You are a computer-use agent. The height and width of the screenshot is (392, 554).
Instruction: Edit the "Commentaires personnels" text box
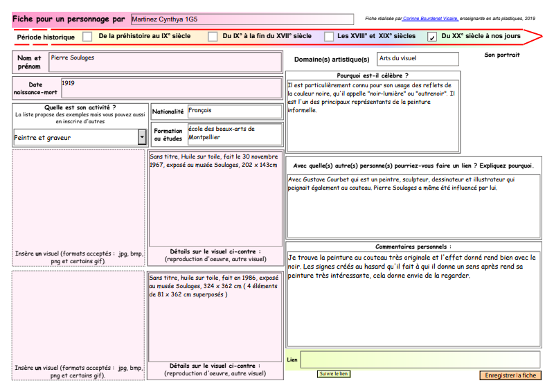413,298
